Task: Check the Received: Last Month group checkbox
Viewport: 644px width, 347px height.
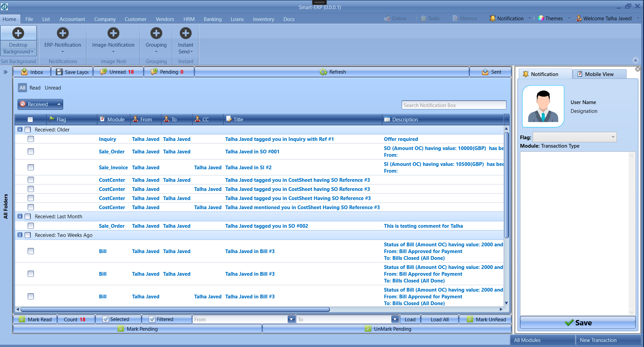Action: pyautogui.click(x=28, y=217)
